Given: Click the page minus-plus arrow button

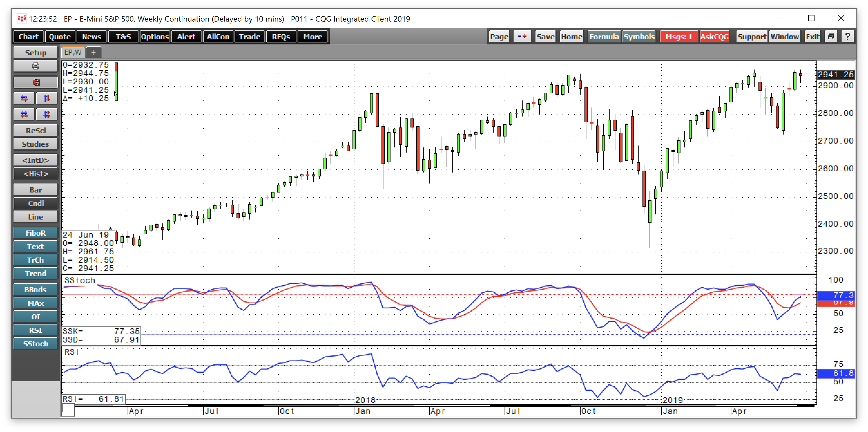Looking at the screenshot, I should pyautogui.click(x=522, y=37).
